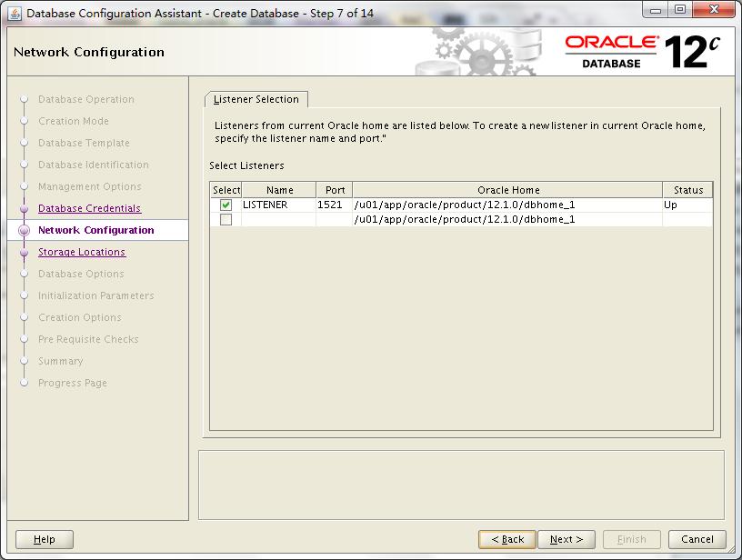Click the Oracle 12c Database logo

642,52
